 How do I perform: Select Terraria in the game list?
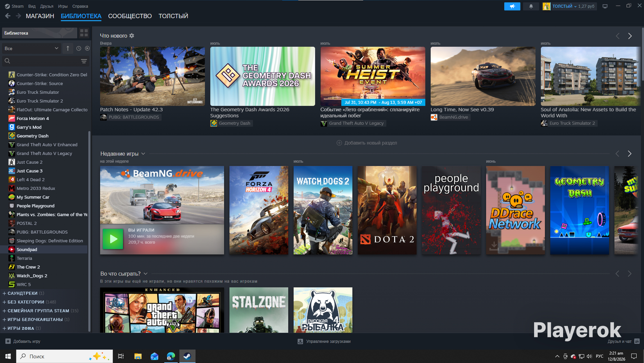point(24,258)
